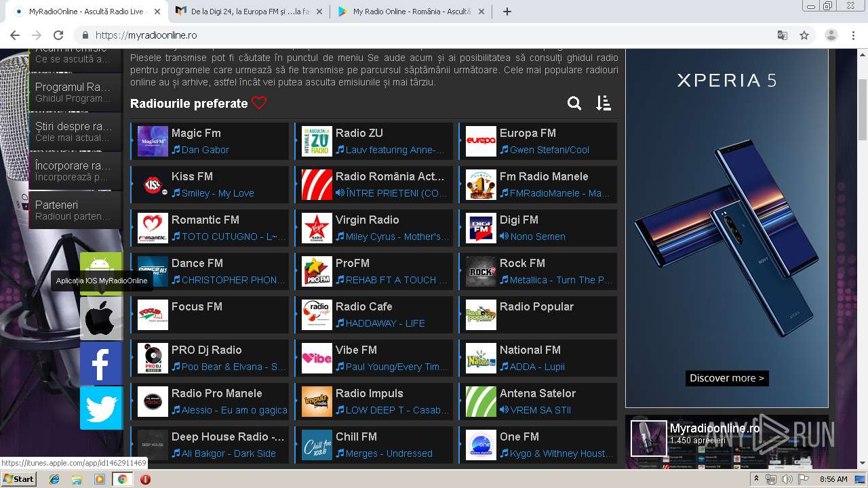Click Metallica - Turn The P... song text
This screenshot has height=488, width=868.
coord(561,280)
